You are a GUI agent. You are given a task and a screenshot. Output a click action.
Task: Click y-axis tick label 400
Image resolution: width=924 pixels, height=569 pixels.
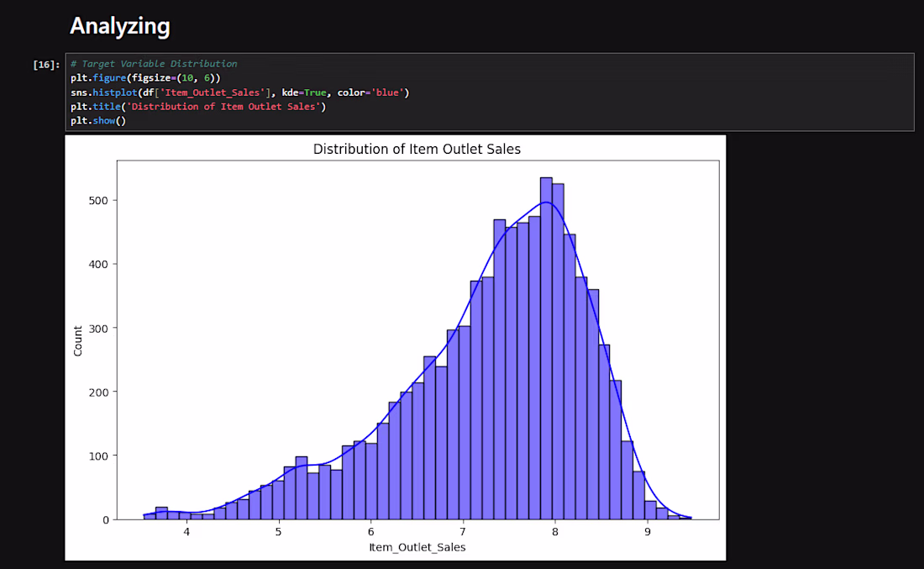[x=98, y=264]
